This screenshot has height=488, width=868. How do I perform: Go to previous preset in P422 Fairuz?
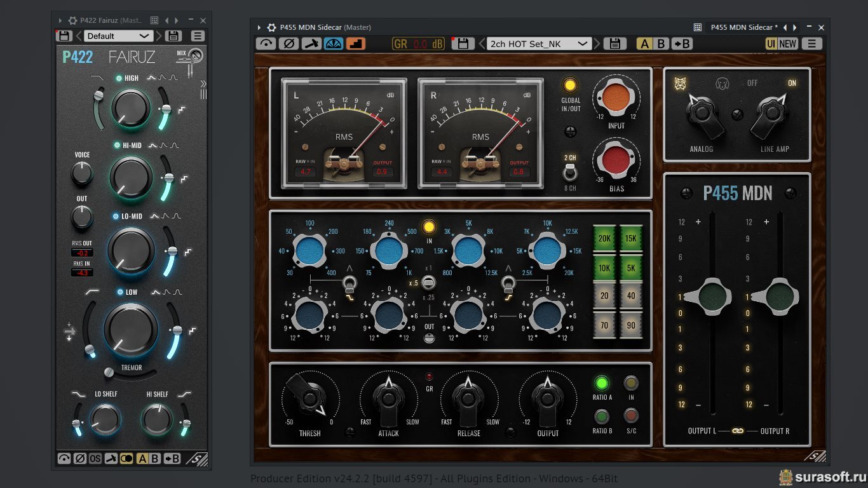point(79,36)
